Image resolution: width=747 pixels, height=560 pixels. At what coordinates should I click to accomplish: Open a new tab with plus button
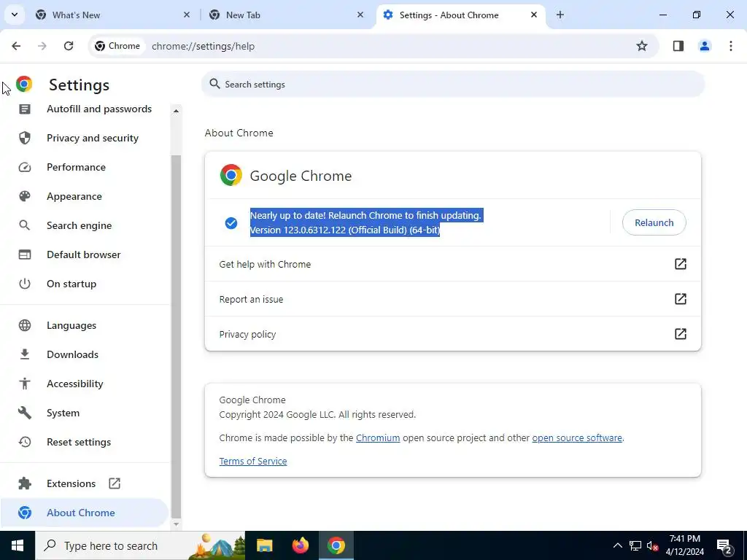[560, 15]
